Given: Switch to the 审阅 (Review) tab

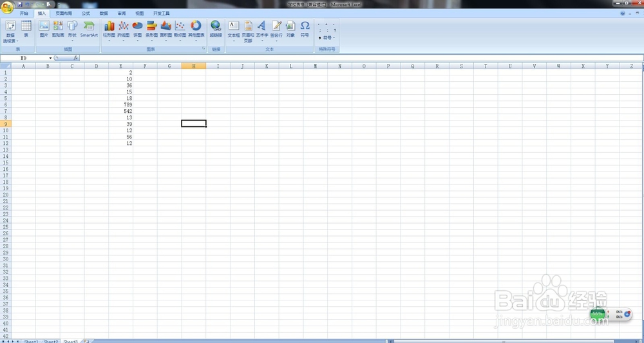Looking at the screenshot, I should point(122,13).
